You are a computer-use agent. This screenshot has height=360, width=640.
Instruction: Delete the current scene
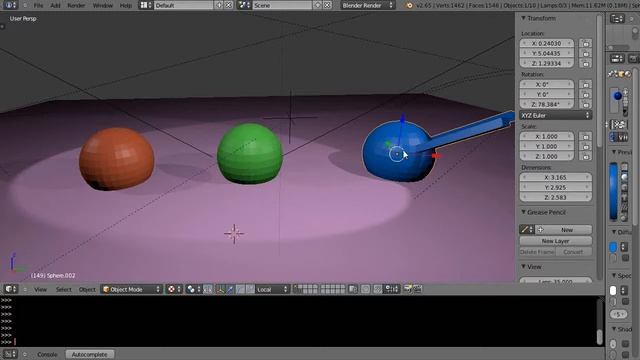pos(327,5)
